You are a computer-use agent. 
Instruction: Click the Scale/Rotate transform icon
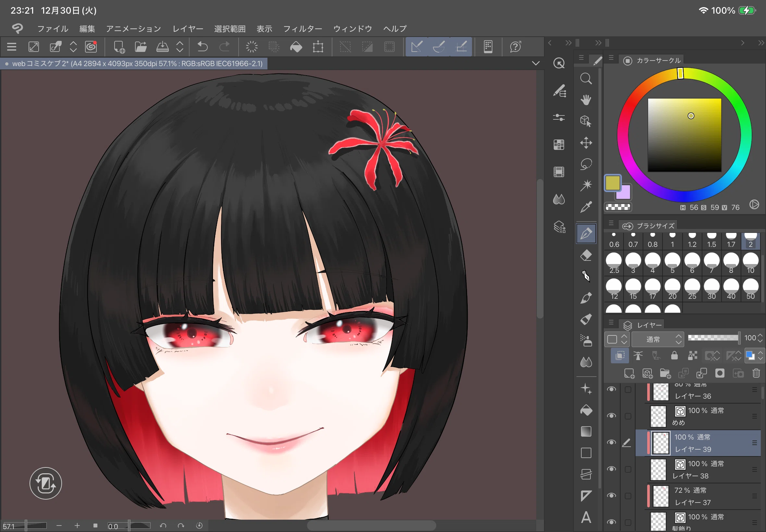click(318, 47)
